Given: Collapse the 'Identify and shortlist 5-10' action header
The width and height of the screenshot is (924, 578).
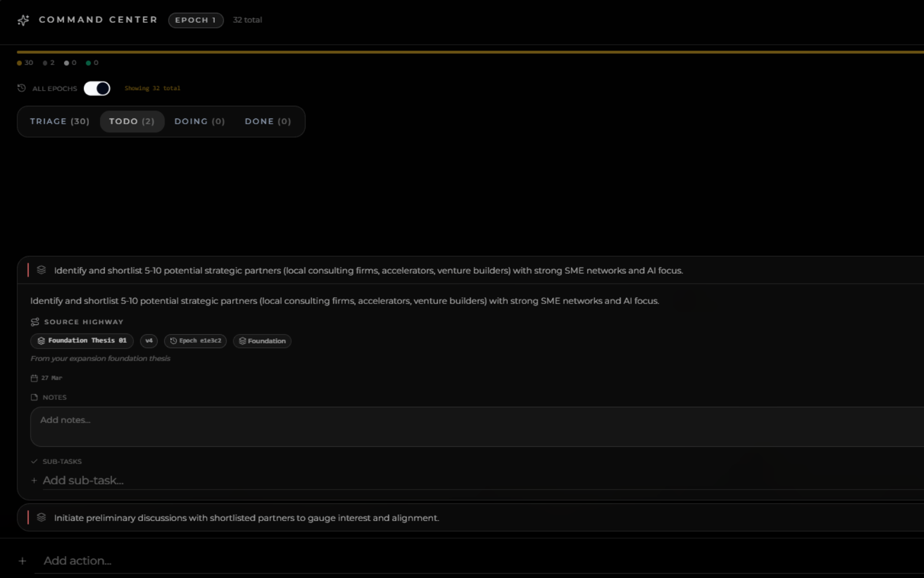Looking at the screenshot, I should [x=471, y=270].
